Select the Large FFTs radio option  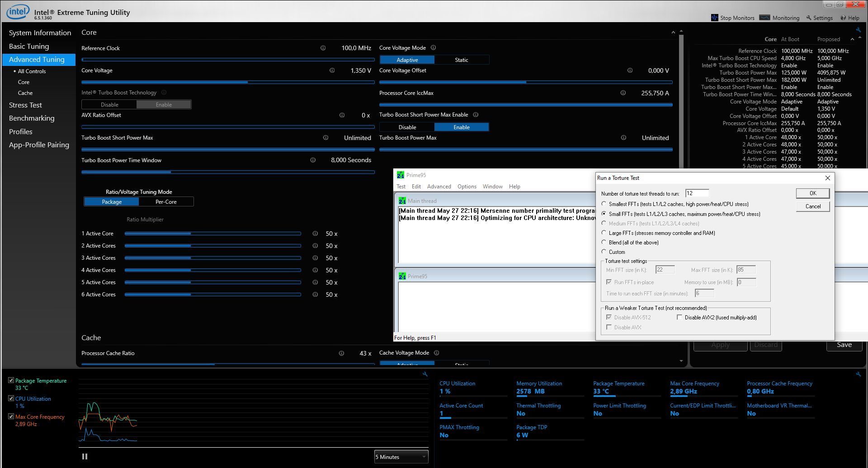(604, 233)
